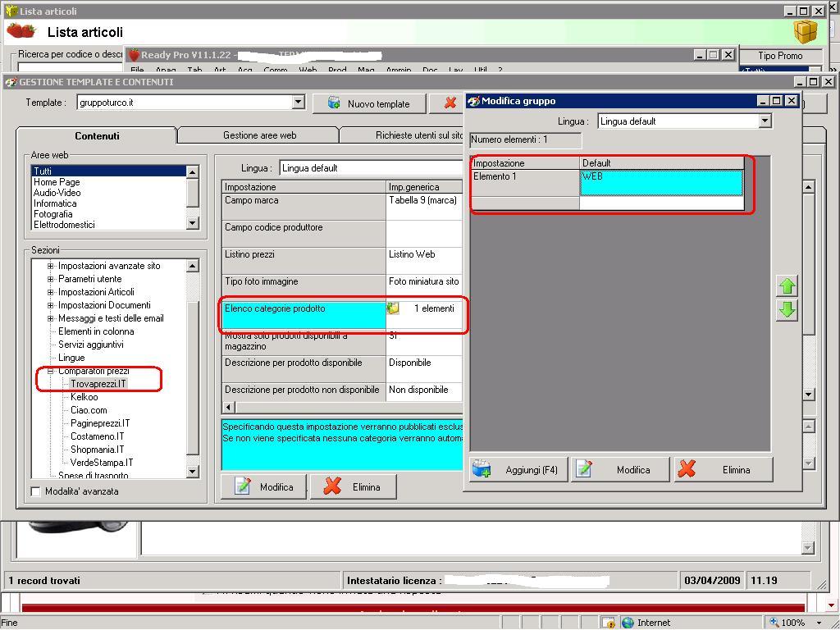Image resolution: width=840 pixels, height=630 pixels.
Task: Enable the Modalita' avanzata checkbox
Action: point(36,491)
